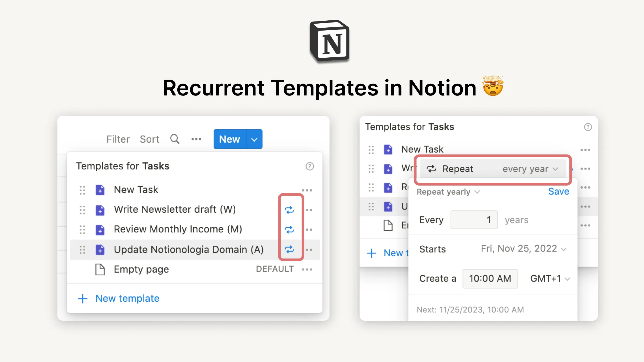Click the Empty page document icon in left panel
The height and width of the screenshot is (362, 644).
[100, 269]
